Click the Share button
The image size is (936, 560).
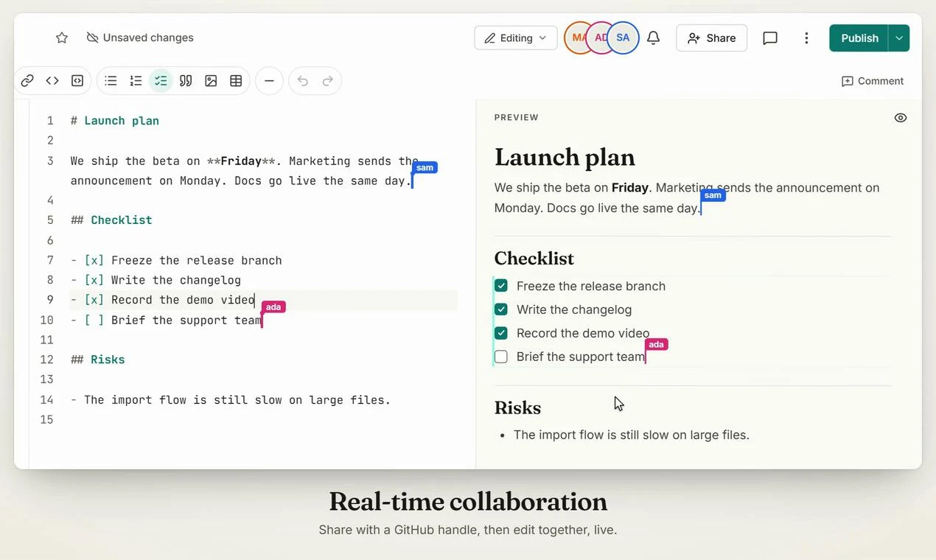coord(712,38)
